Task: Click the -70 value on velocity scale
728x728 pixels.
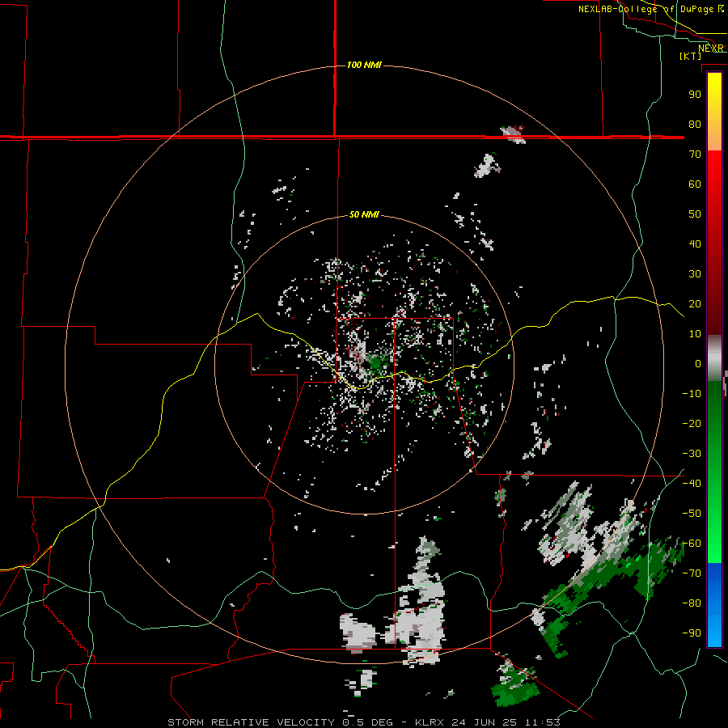Action: [x=692, y=574]
